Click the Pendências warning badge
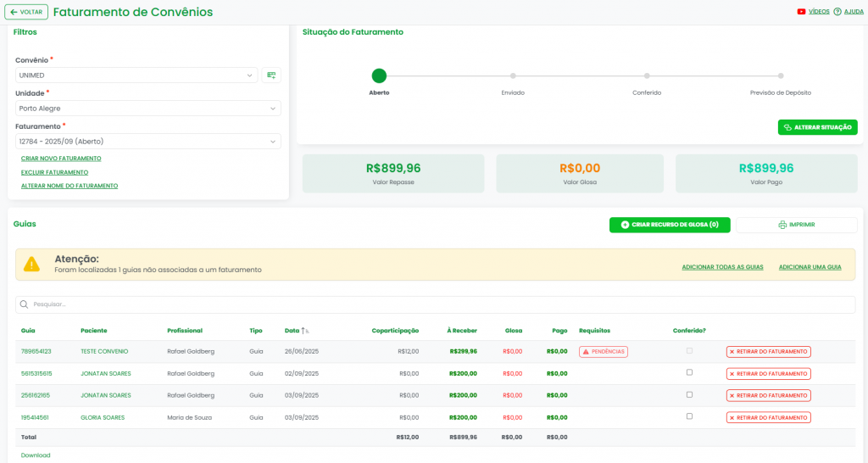Screen dimensions: 868x463 coord(603,351)
